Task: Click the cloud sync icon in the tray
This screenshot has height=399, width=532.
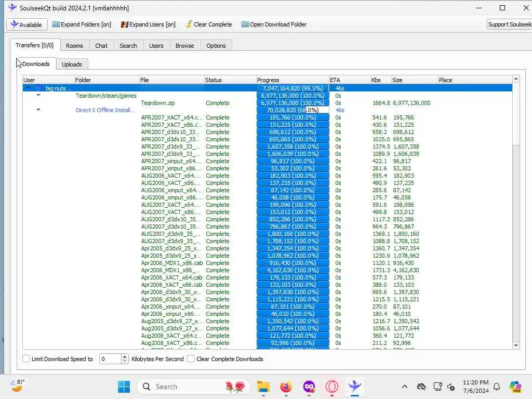Action: [421, 387]
